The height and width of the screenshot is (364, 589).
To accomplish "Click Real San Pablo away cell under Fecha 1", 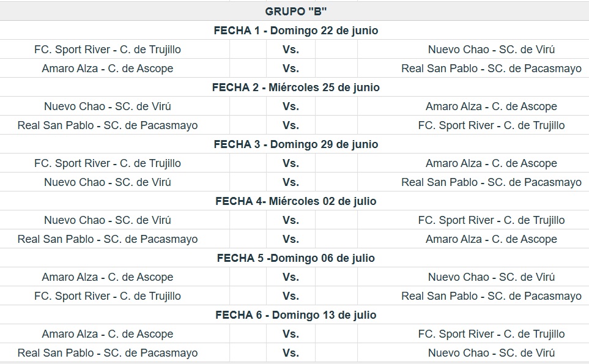I will coord(473,69).
